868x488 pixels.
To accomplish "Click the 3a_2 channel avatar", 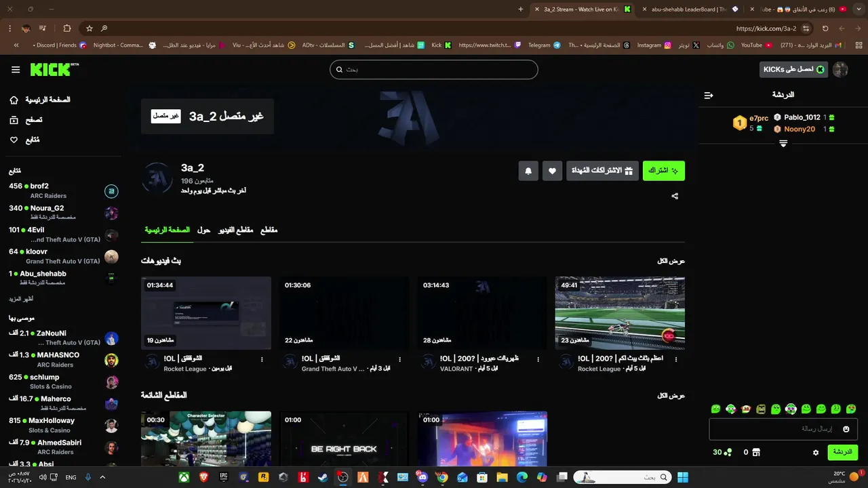I will click(x=157, y=178).
